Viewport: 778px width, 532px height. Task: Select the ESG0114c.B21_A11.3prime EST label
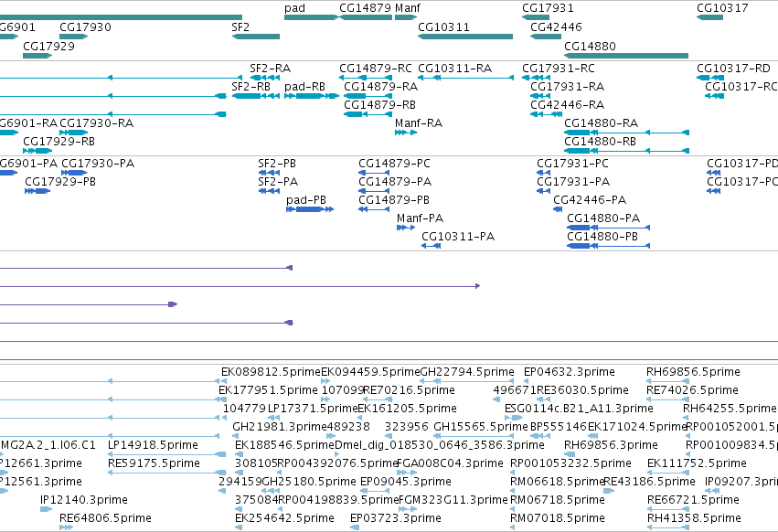(x=579, y=409)
